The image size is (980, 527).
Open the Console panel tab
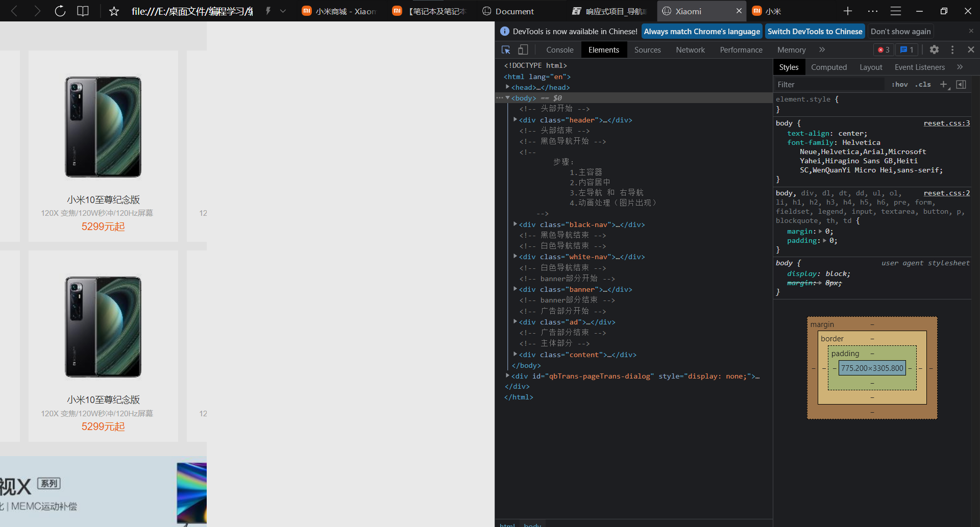tap(559, 49)
